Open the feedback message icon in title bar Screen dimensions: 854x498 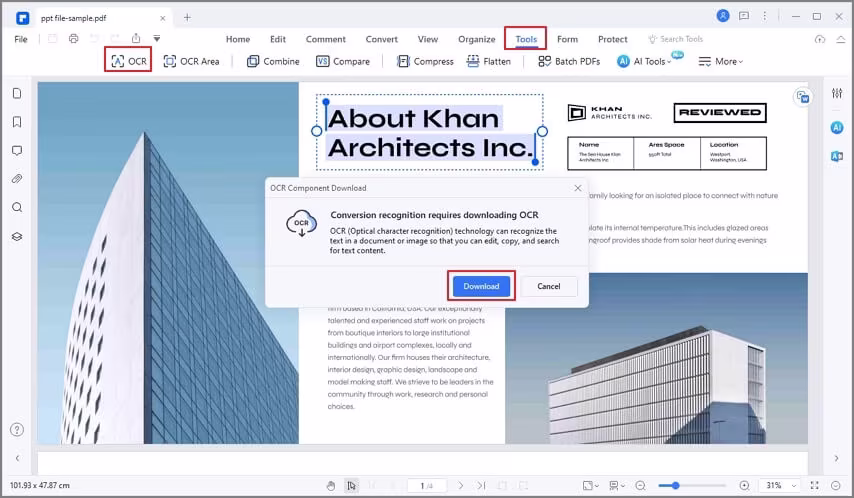744,16
